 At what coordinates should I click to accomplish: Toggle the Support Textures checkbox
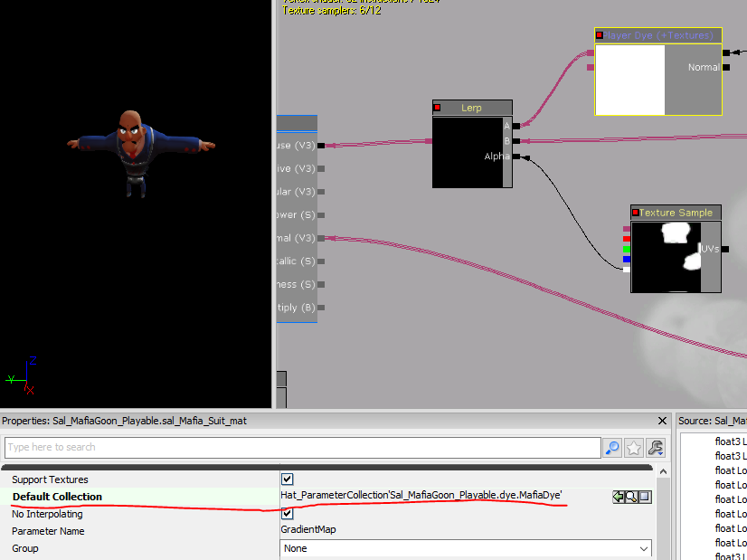288,479
